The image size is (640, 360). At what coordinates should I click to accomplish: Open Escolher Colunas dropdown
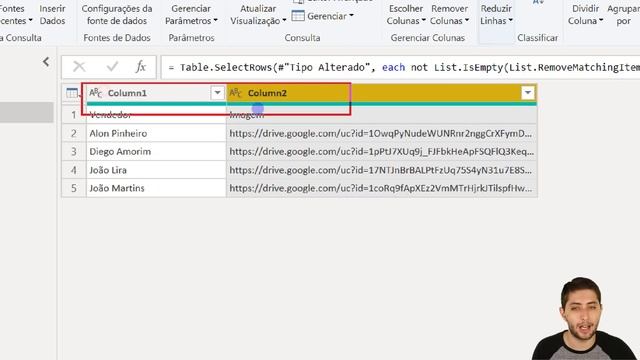[406, 15]
